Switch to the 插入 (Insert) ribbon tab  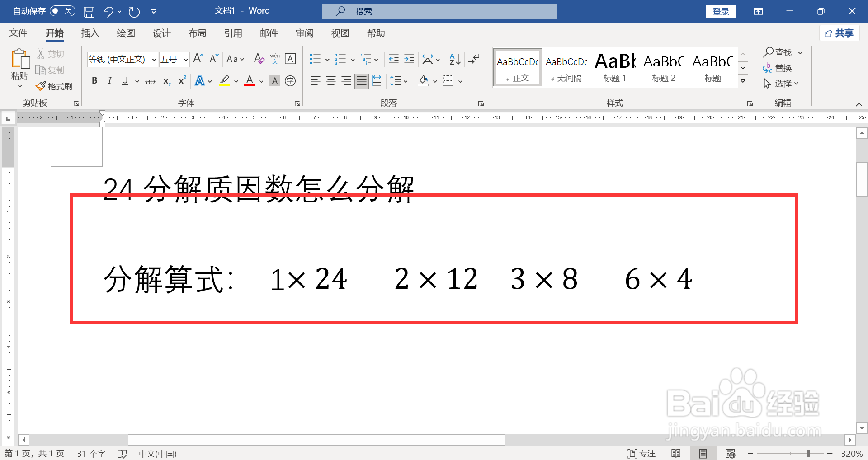(x=90, y=33)
